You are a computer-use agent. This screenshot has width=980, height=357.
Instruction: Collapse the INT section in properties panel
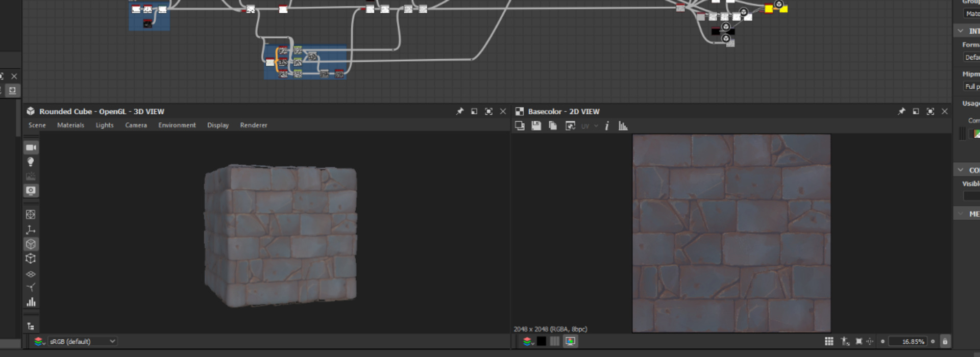tap(961, 31)
